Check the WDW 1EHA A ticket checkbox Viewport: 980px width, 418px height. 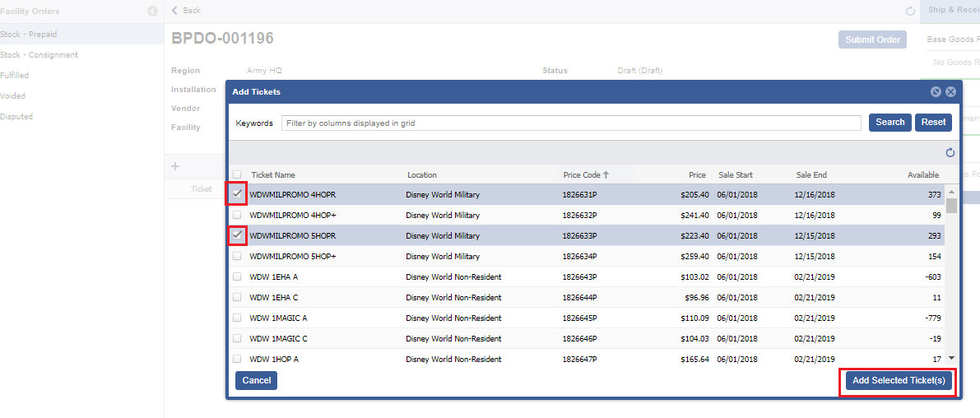coord(237,277)
